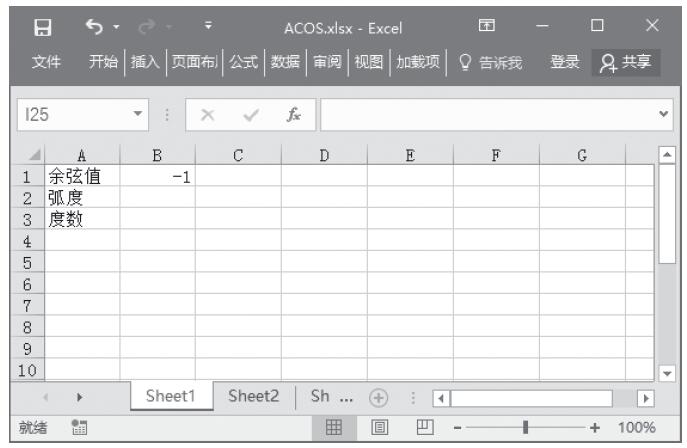Switch to the Sheet2 tab
The height and width of the screenshot is (448, 687).
click(x=253, y=395)
